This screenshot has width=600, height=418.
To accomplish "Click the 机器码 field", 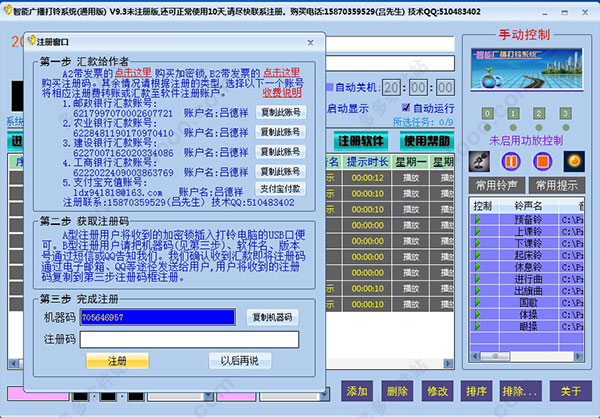I will pyautogui.click(x=157, y=317).
